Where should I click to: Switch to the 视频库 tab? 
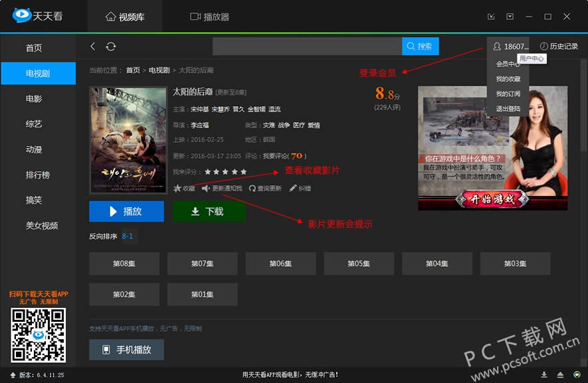125,17
